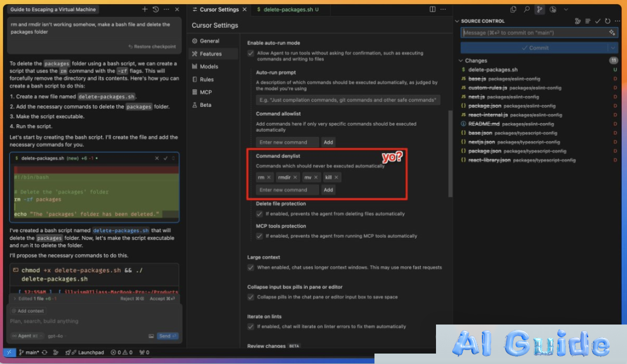The height and width of the screenshot is (364, 627).
Task: Open the git graph icon in the status bar
Action: [x=56, y=352]
